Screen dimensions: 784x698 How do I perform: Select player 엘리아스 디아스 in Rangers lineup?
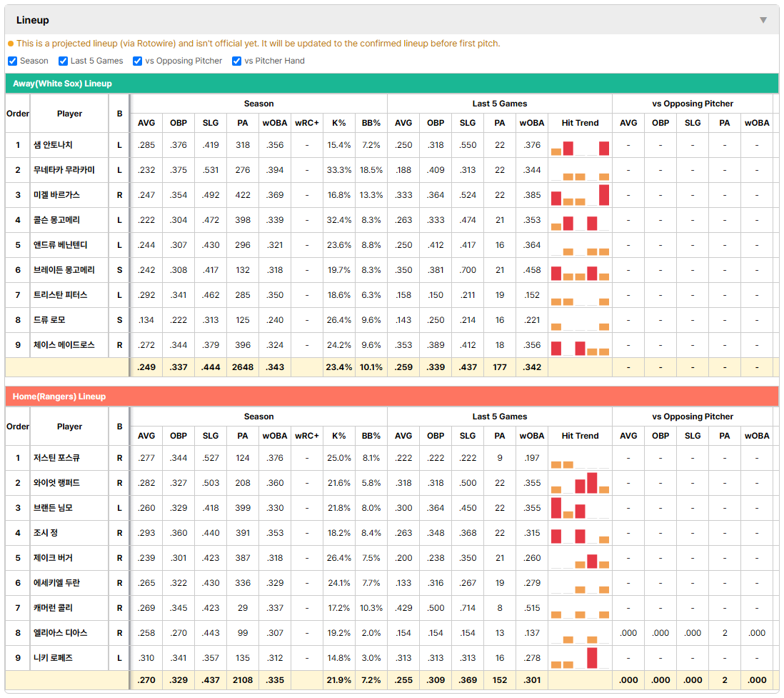(x=61, y=633)
